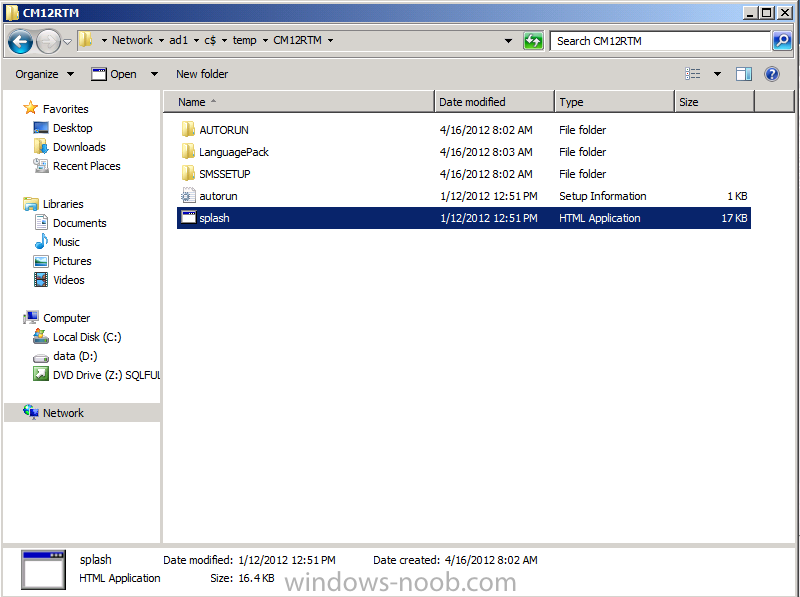
Task: Click the search magnifier icon
Action: (782, 41)
